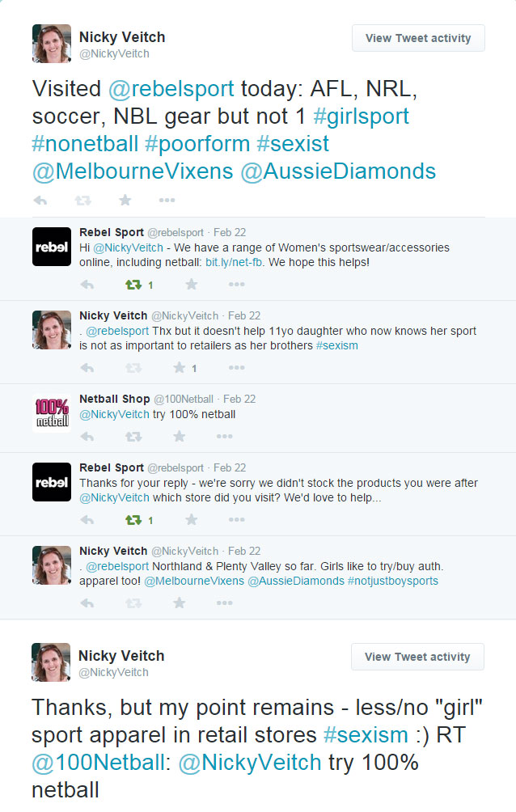Favorite Nicky Veitch's reply about 11yo daughter
Viewport: 516px width, 812px height.
tap(180, 367)
